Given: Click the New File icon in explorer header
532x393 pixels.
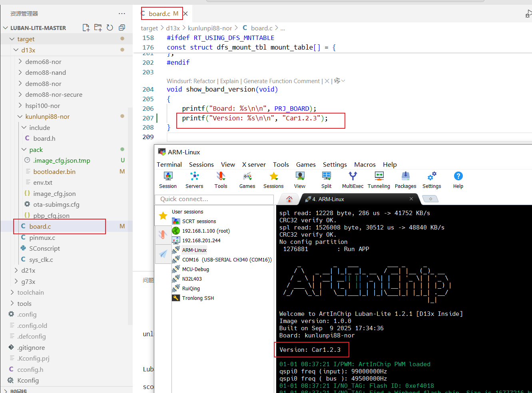Looking at the screenshot, I should (86, 28).
